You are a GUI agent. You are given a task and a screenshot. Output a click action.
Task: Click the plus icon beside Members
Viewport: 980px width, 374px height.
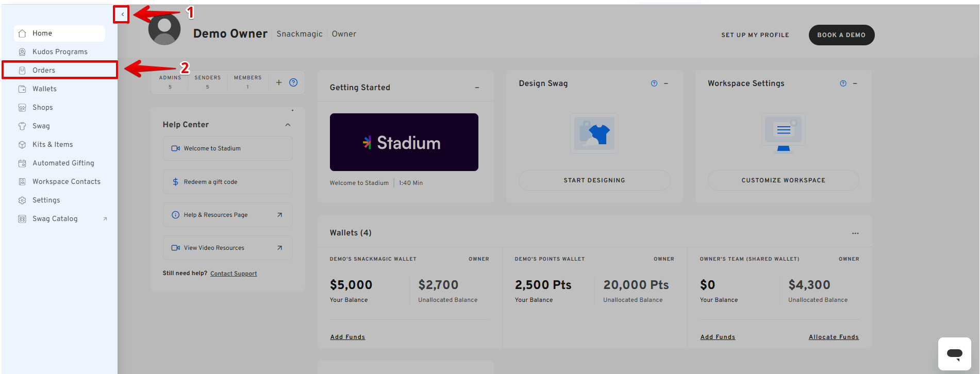tap(279, 82)
